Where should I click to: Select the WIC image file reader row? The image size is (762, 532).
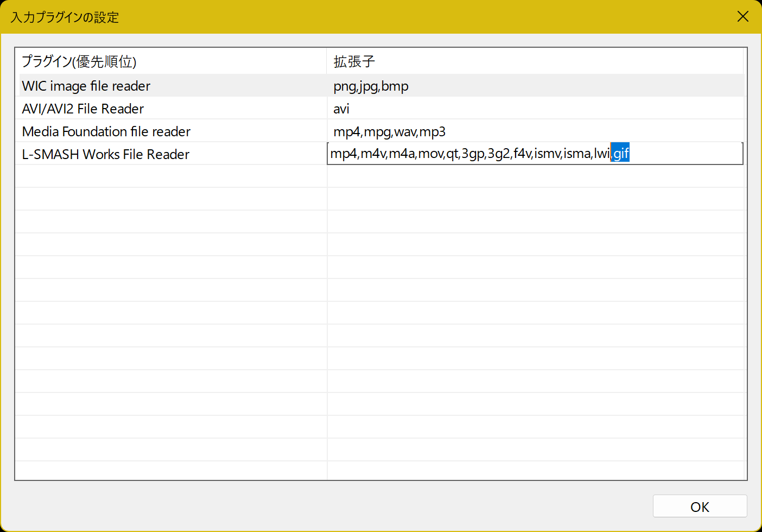[x=86, y=86]
